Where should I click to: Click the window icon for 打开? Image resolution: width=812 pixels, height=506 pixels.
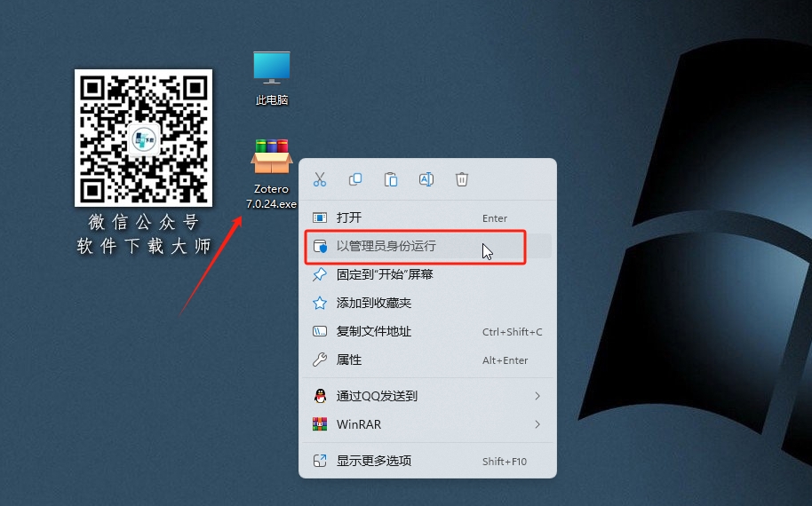click(x=320, y=217)
